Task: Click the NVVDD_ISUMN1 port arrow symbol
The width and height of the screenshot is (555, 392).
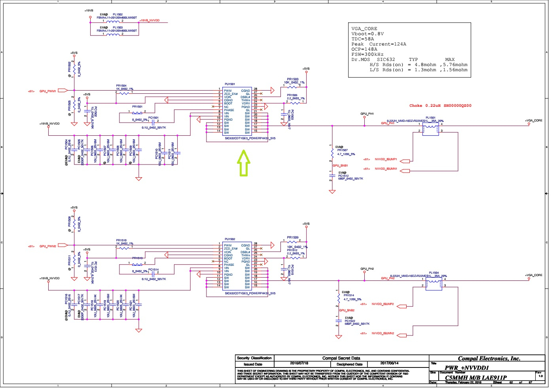Action: click(x=404, y=171)
